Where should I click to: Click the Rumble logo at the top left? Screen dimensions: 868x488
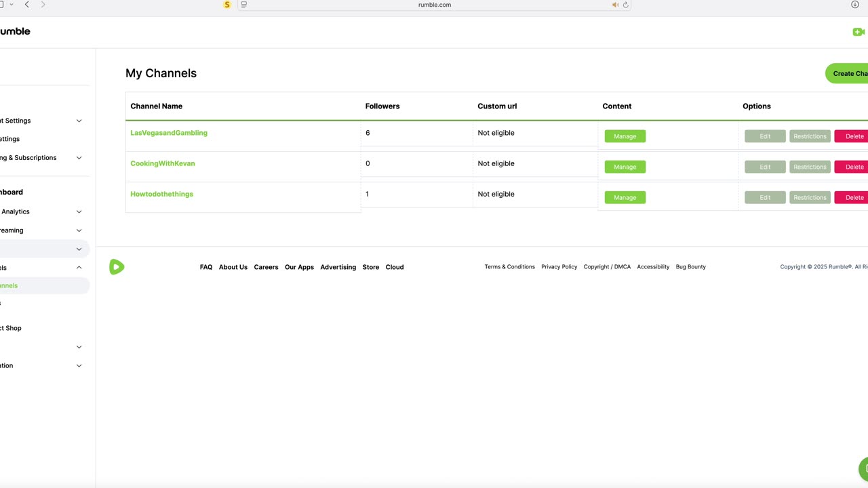[15, 31]
